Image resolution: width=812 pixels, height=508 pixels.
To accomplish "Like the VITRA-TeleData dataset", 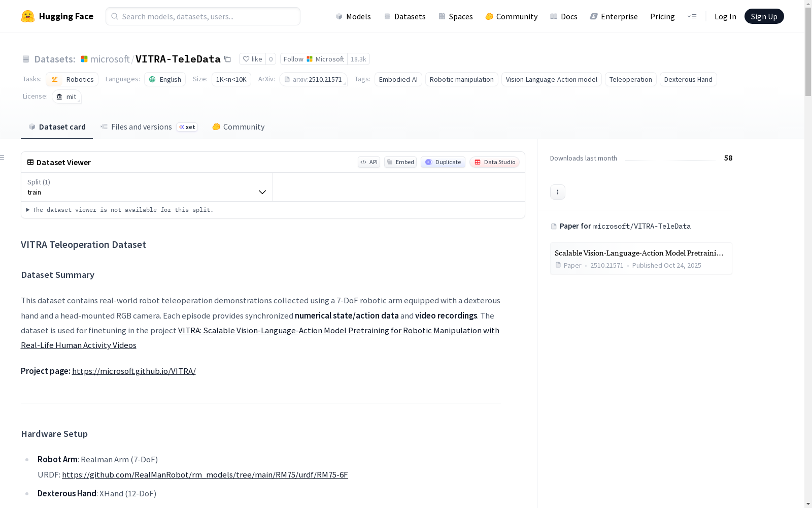I will coord(252,59).
